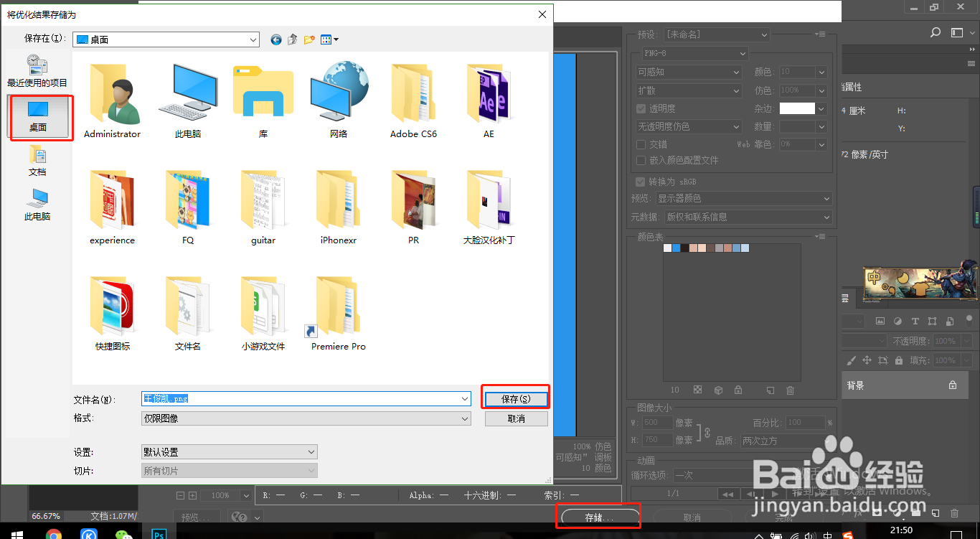Open the 预设 preset dropdown

pos(717,34)
